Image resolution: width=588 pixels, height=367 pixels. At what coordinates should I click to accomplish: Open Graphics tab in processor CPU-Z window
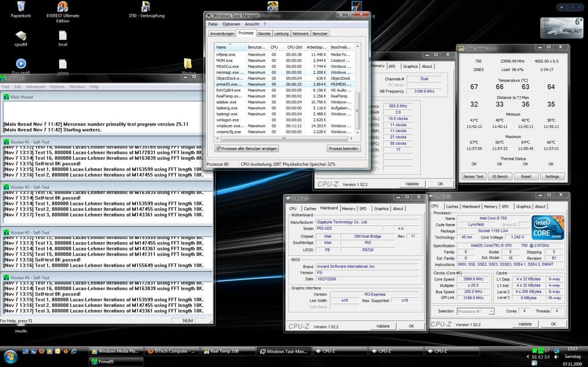click(523, 206)
